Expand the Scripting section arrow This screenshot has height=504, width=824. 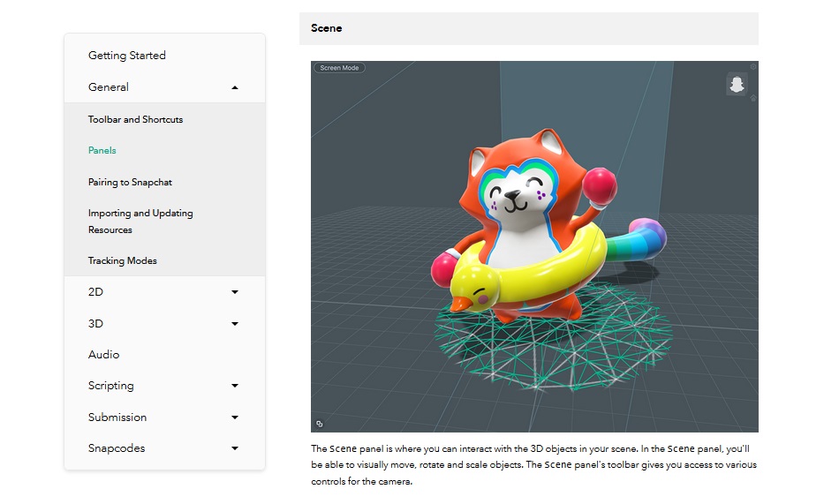click(x=235, y=386)
